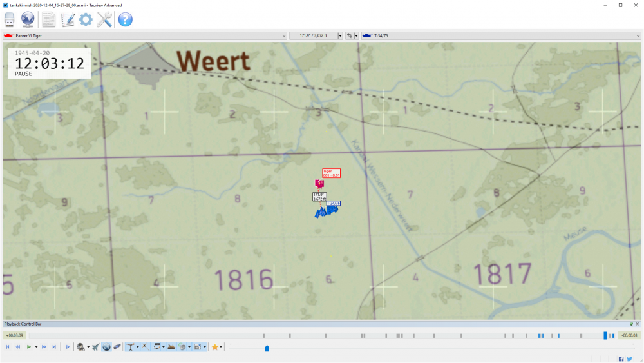Open the T-34/76 secondary object selector
The image size is (644, 363).
[501, 35]
